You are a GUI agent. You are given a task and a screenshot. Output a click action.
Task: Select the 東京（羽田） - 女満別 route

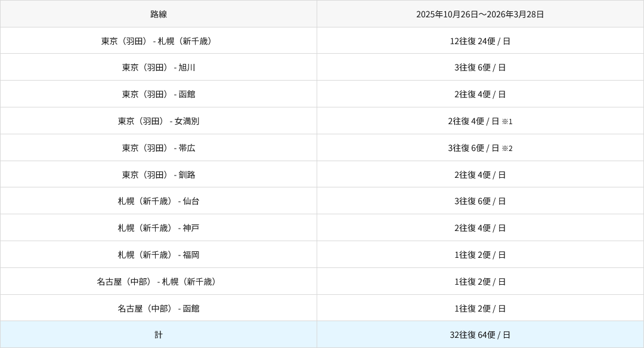tap(159, 121)
